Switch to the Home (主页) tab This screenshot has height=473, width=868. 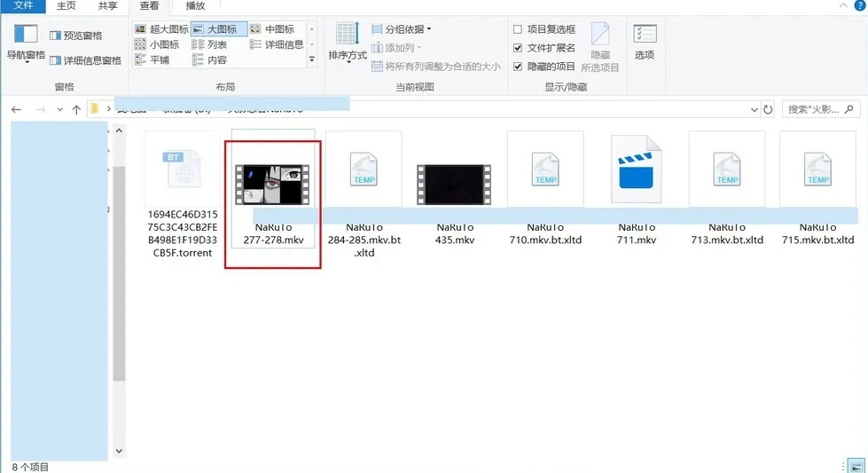[x=66, y=6]
